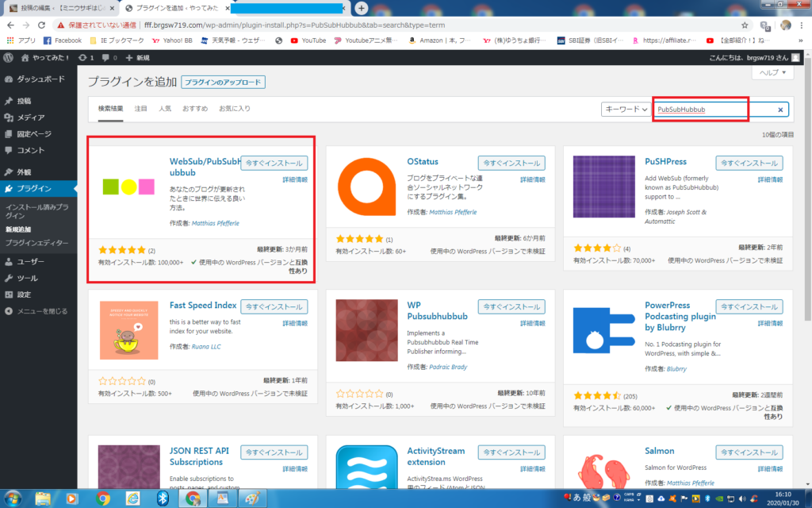Click the WordPress logo in admin bar
This screenshot has height=508, width=812.
pyautogui.click(x=8, y=58)
